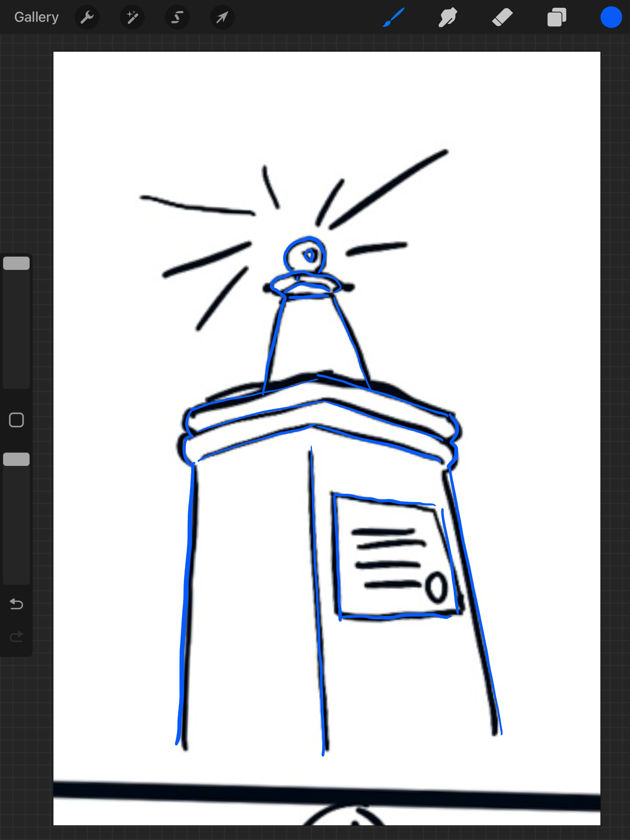Return to the Gallery
Screen dimensions: 630x840
37,17
